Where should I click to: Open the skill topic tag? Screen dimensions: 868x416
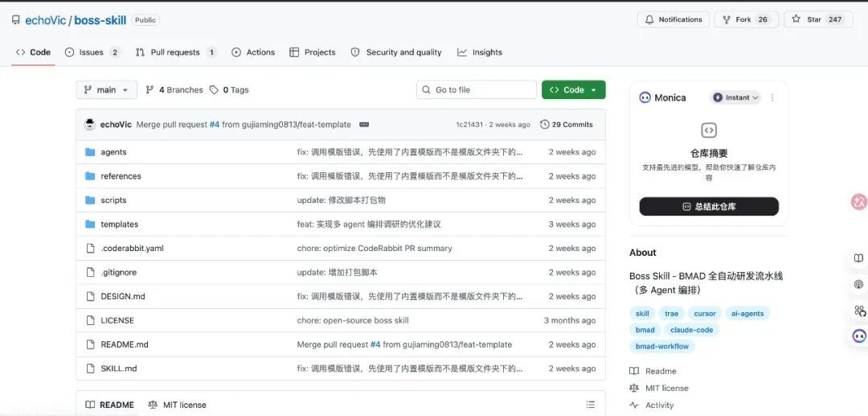click(x=642, y=314)
